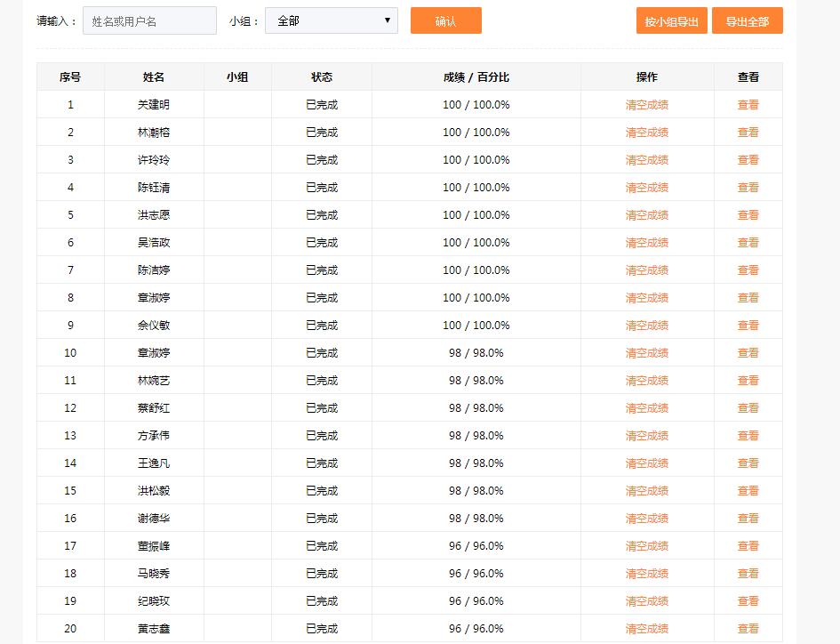View the result of 方承伟
Screen dimensions: 840x644
tap(748, 436)
